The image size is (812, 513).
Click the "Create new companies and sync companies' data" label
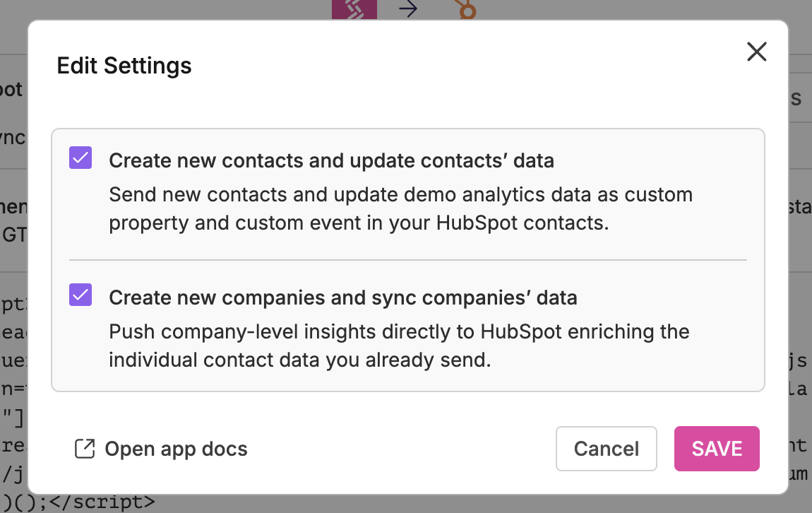[343, 297]
